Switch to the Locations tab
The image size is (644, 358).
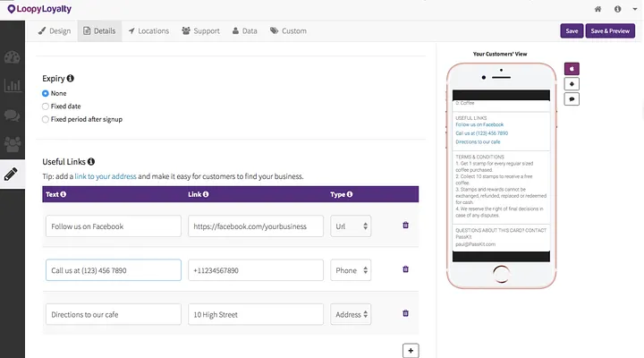[x=148, y=30]
